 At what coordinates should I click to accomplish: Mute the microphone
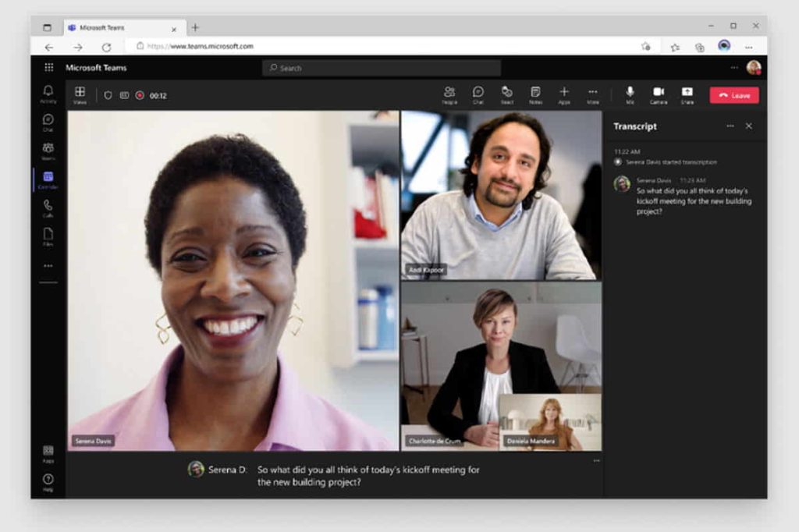[630, 94]
